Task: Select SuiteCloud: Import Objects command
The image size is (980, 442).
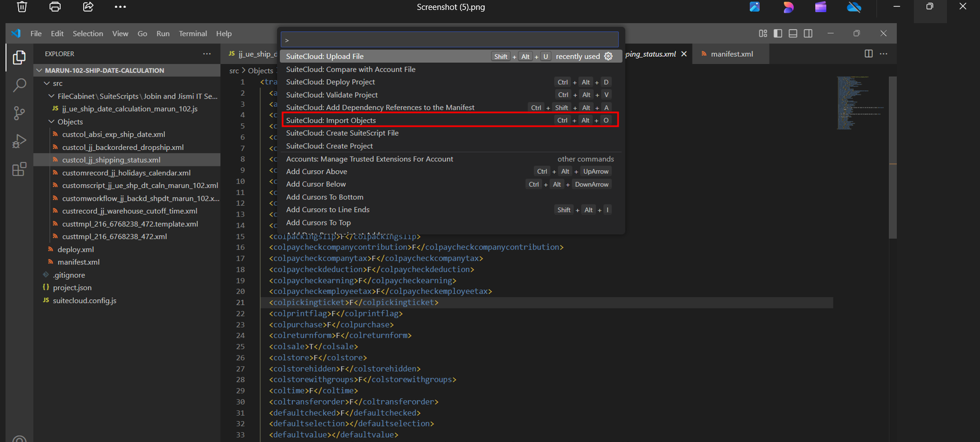Action: click(331, 120)
